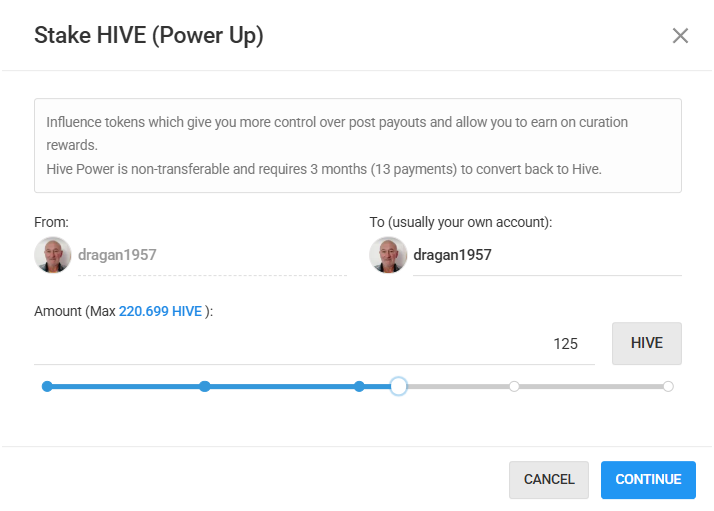Viewport: 714px width, 511px height.
Task: Click the Hive Power non-transferable notice text
Action: (x=324, y=169)
